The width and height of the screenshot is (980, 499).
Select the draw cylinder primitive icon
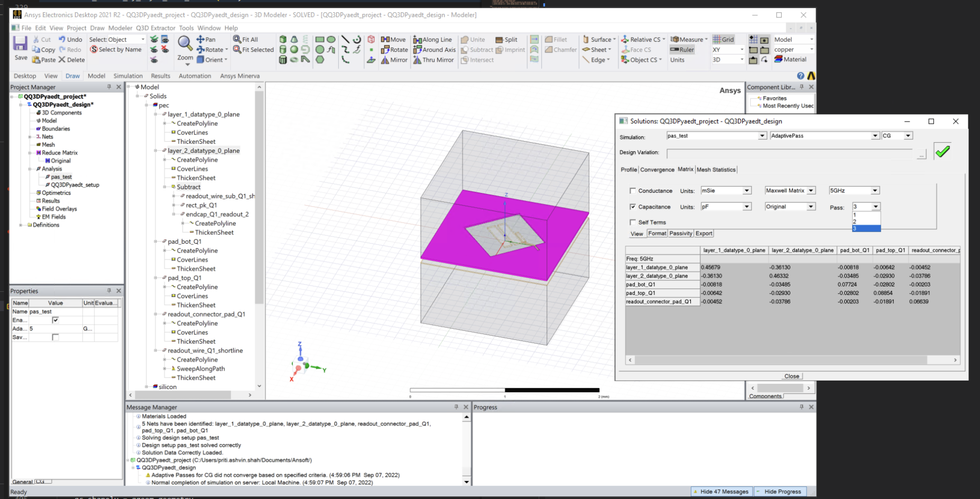tap(283, 49)
